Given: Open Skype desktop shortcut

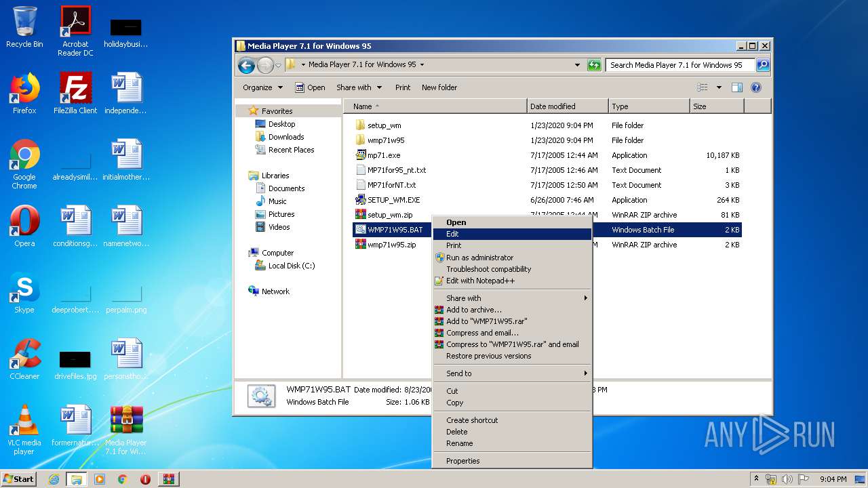Looking at the screenshot, I should (24, 293).
